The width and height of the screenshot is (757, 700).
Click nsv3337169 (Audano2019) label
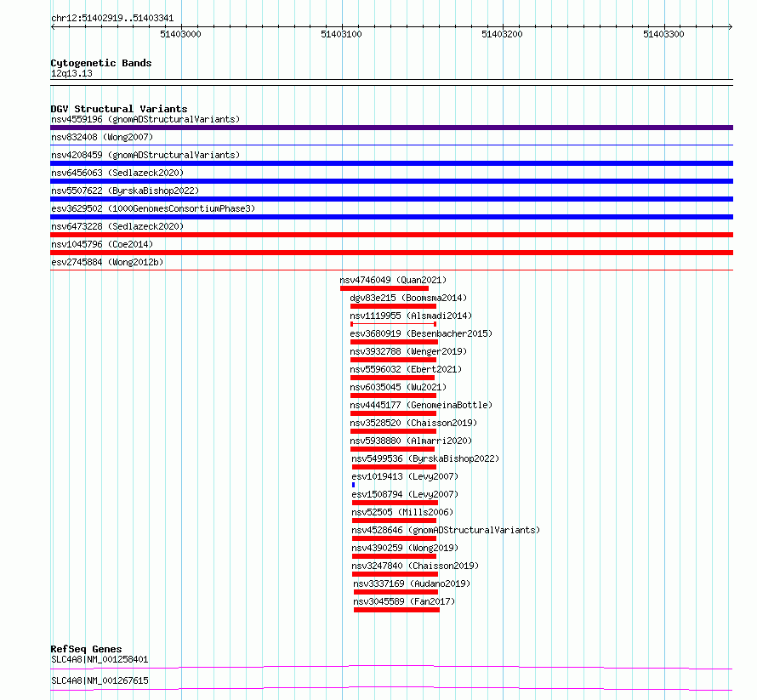[x=412, y=583]
